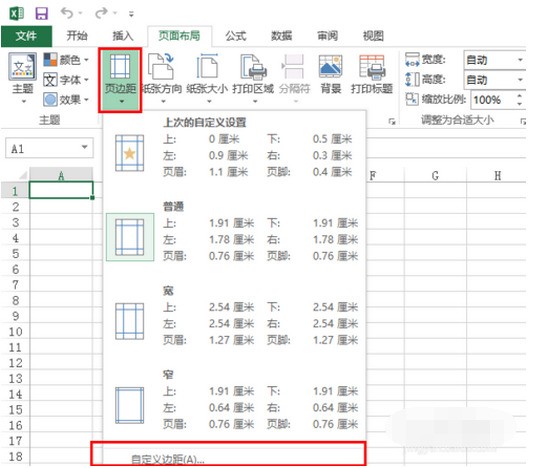
Task: Select column G header
Action: [435, 175]
